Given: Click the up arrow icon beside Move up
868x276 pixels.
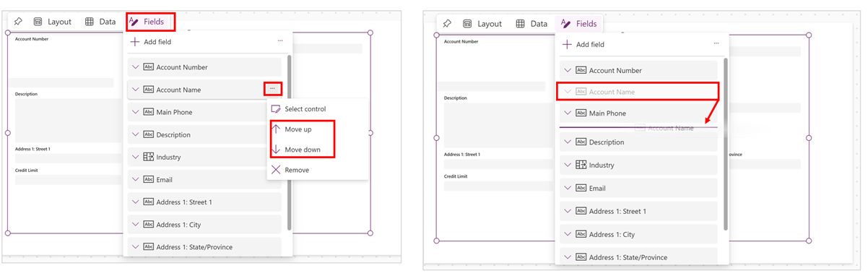Looking at the screenshot, I should tap(275, 129).
